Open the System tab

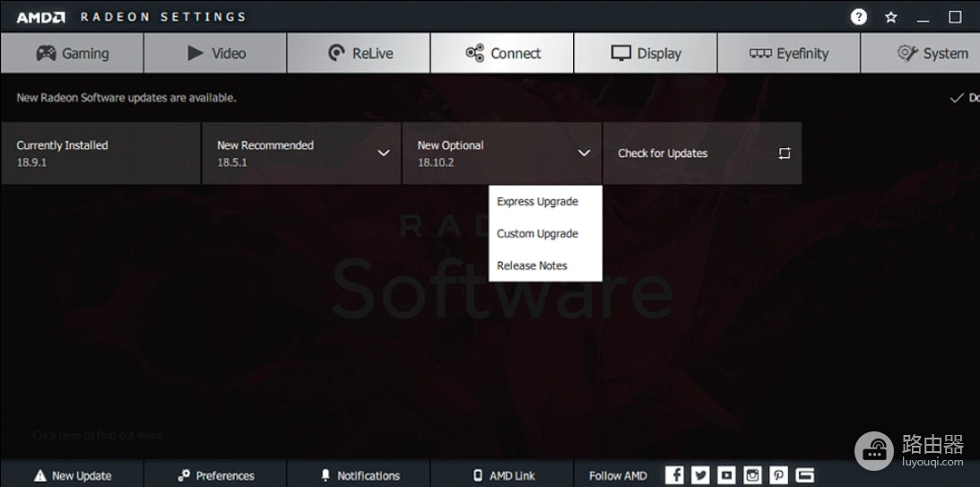pyautogui.click(x=921, y=53)
